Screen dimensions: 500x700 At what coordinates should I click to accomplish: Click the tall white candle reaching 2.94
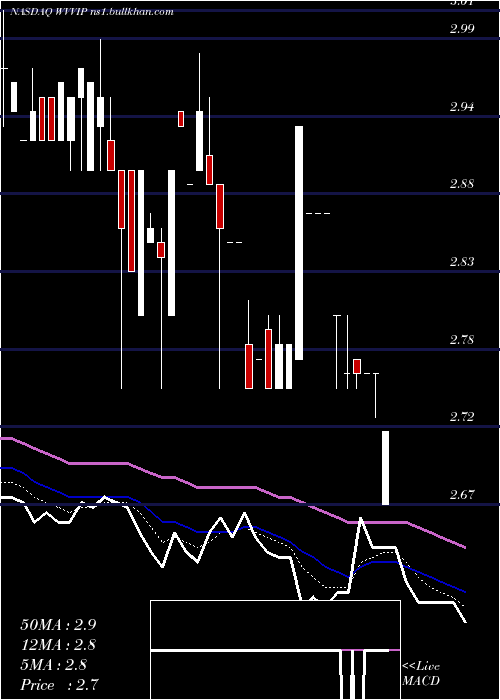(x=299, y=243)
